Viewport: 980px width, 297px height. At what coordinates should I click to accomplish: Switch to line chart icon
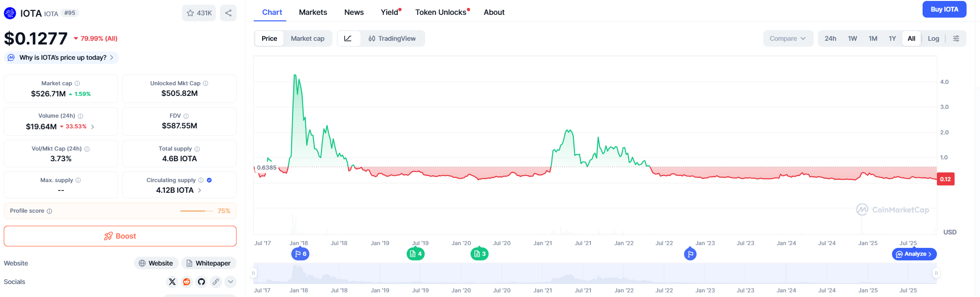click(348, 38)
